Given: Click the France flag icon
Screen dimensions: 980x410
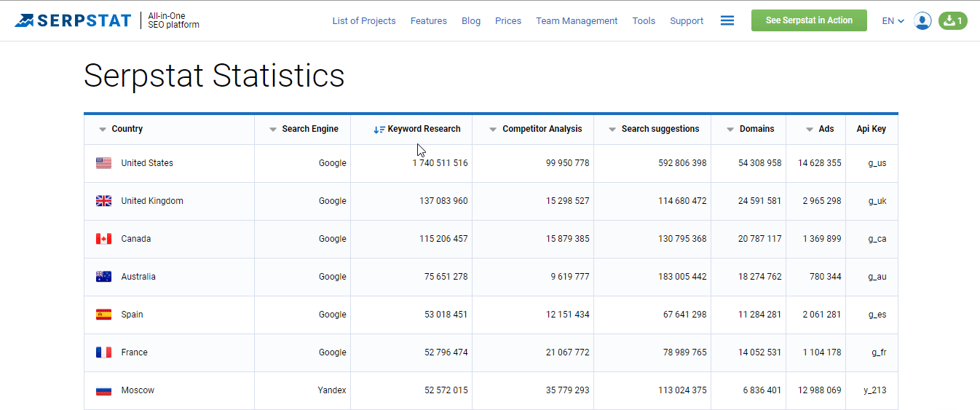Looking at the screenshot, I should (x=103, y=352).
